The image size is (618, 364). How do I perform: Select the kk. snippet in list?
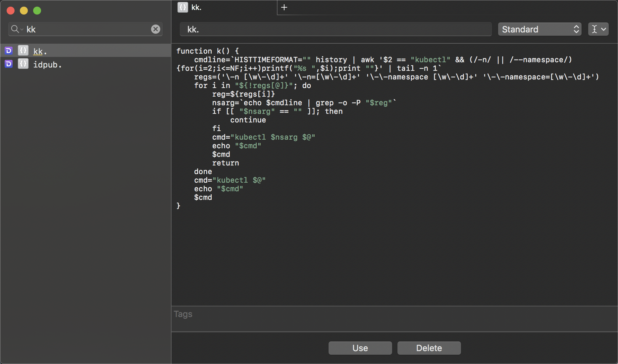coord(40,51)
